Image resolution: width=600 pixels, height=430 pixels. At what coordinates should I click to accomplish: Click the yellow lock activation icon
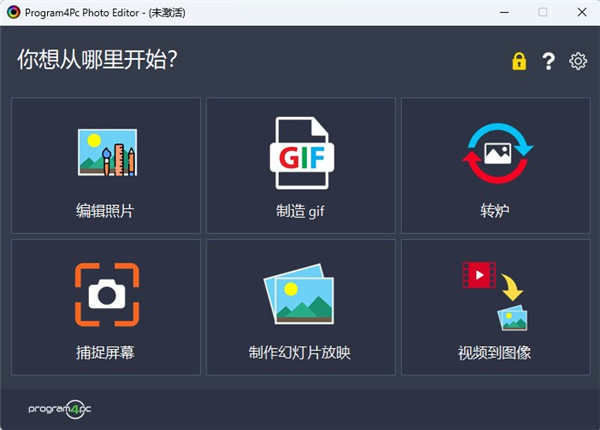pos(519,61)
